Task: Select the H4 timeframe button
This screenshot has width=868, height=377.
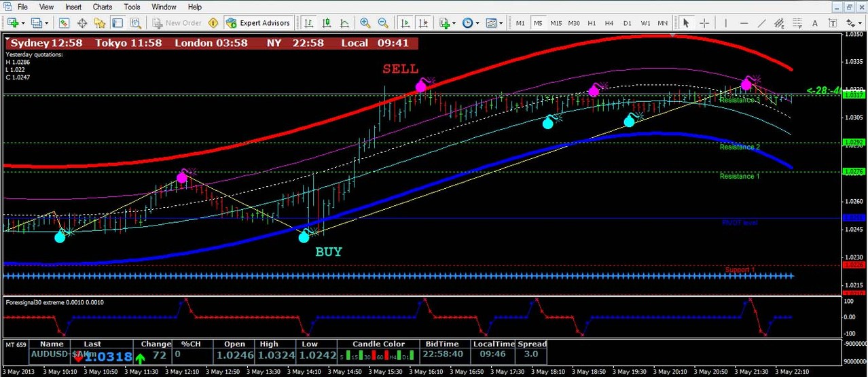Action: [x=609, y=22]
